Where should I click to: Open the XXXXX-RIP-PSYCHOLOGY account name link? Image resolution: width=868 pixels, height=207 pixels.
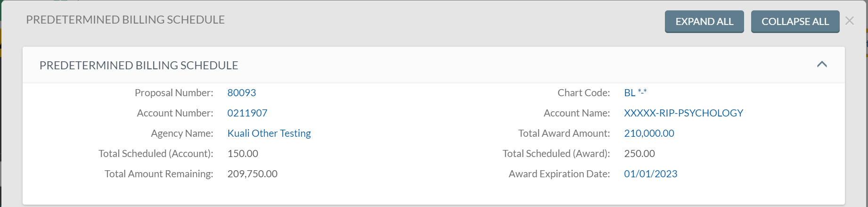683,113
